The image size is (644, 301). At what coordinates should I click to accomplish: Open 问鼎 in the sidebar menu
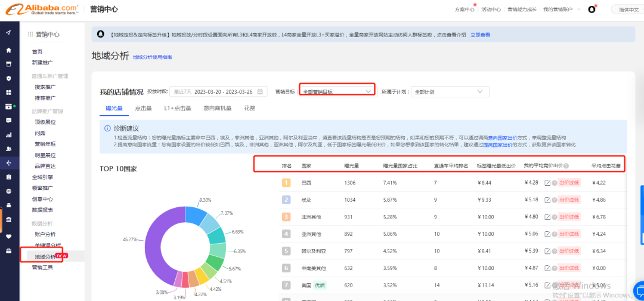pyautogui.click(x=41, y=133)
